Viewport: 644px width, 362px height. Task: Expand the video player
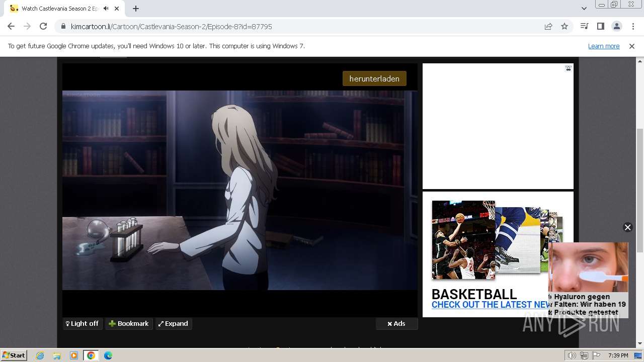[x=173, y=324]
